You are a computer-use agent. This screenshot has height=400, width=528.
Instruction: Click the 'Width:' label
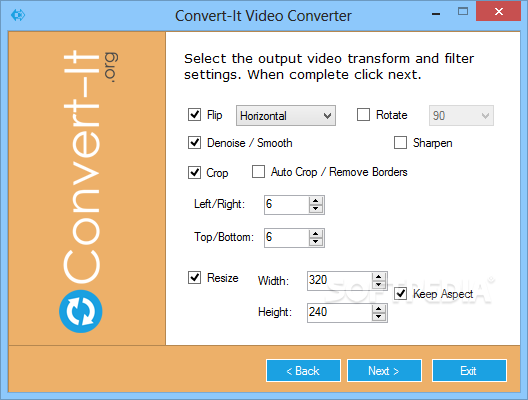tap(273, 281)
